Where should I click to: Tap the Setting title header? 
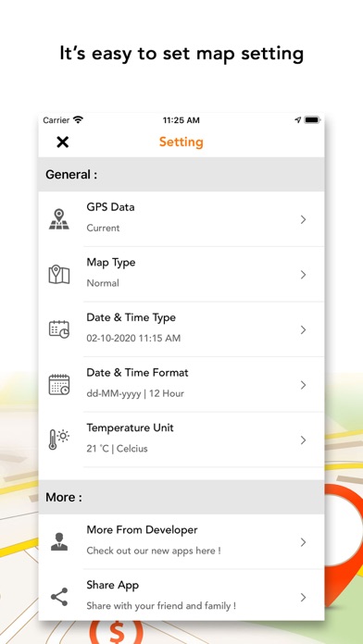coord(181,142)
